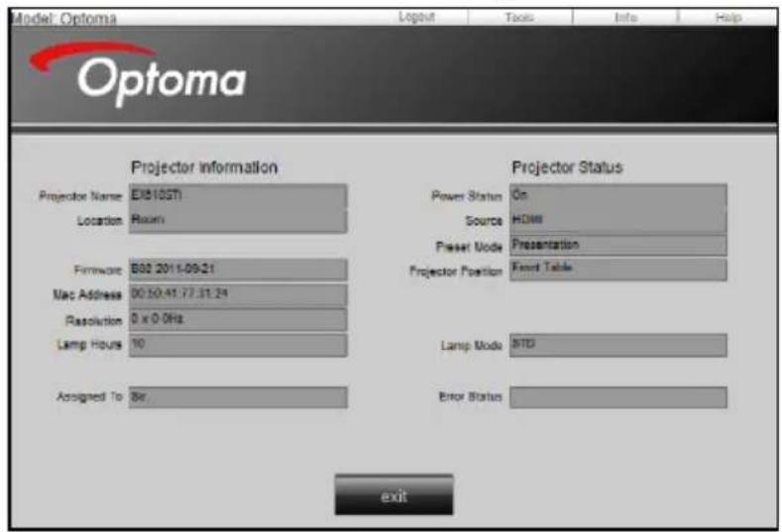Click the Projector Name label
Viewport: 782px width, 532px height.
pos(81,196)
